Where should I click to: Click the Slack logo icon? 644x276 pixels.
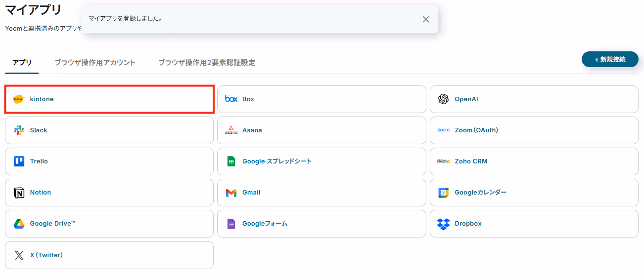click(19, 130)
